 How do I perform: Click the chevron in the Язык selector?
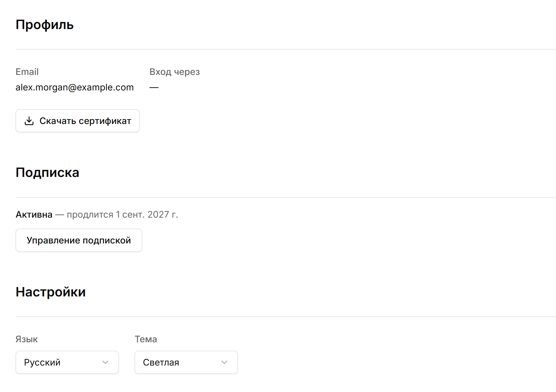(x=105, y=362)
